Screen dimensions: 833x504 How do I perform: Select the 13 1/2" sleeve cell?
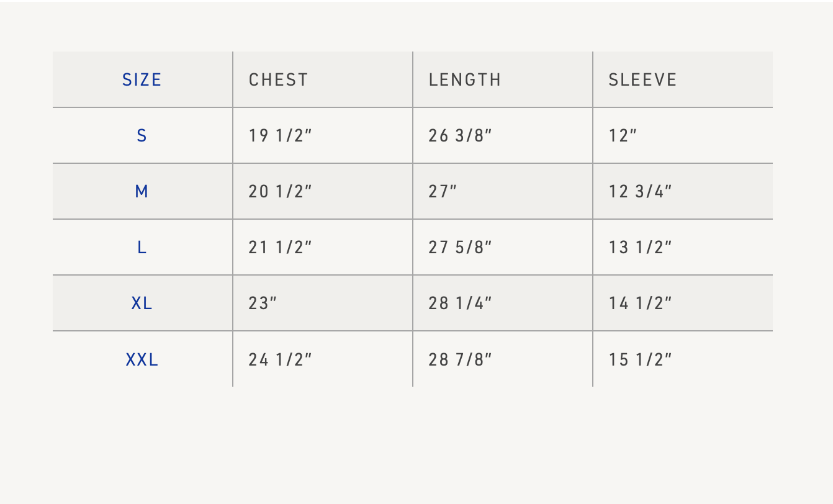tap(641, 248)
